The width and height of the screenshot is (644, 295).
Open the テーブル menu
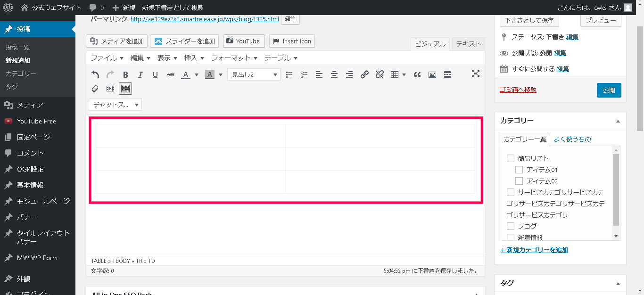click(281, 58)
